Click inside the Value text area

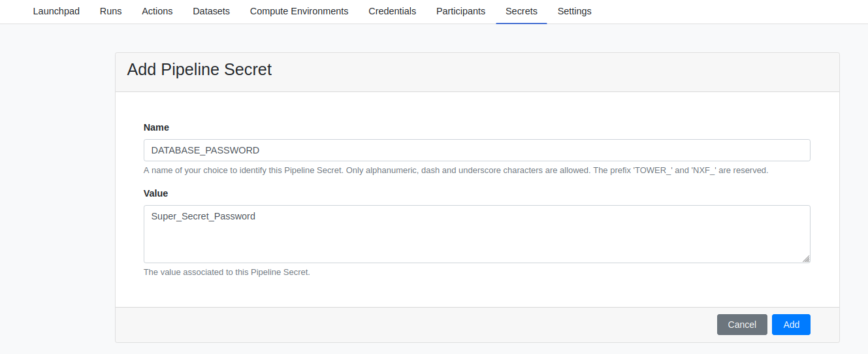pos(477,234)
